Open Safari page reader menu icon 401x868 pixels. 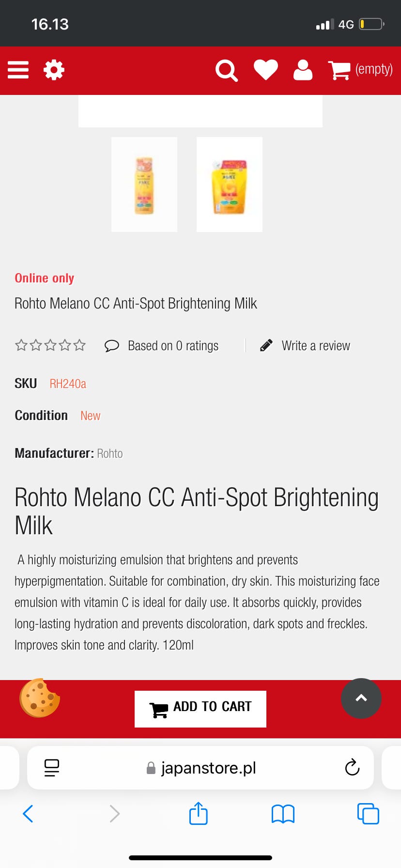coord(52,767)
